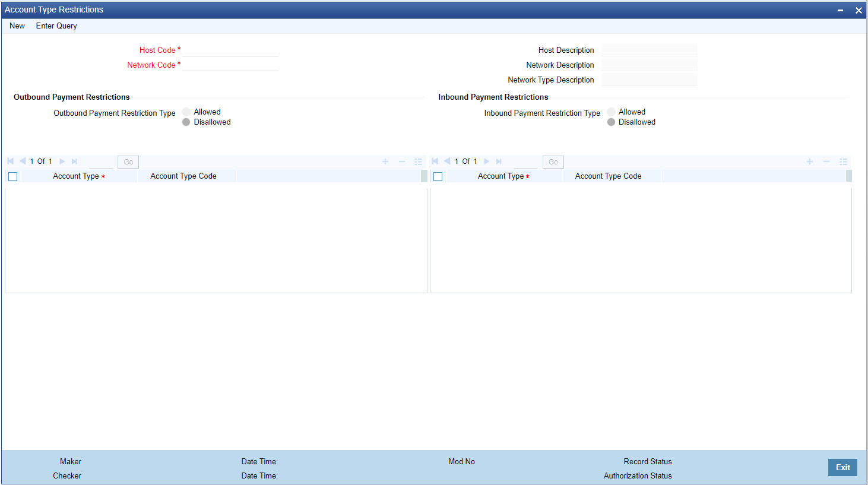Screen dimensions: 868x485
Task: Click the inbound table vertical scrollbar
Action: (849, 176)
